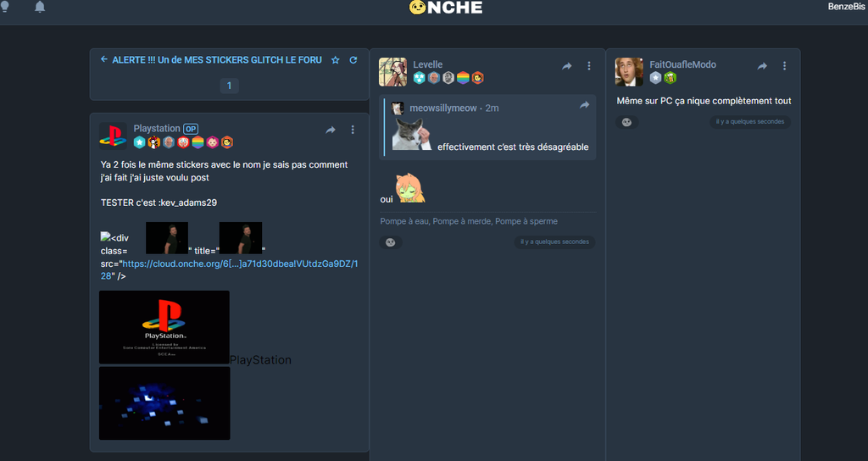868x461 pixels.
Task: Open the PlayStation logo image thumbnail
Action: (164, 327)
